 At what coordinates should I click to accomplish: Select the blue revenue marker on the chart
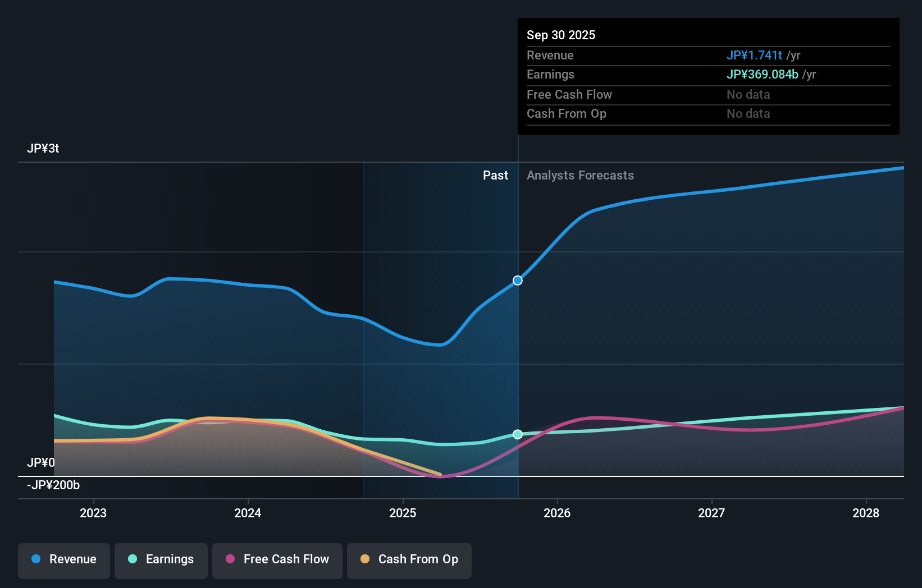[x=517, y=280]
